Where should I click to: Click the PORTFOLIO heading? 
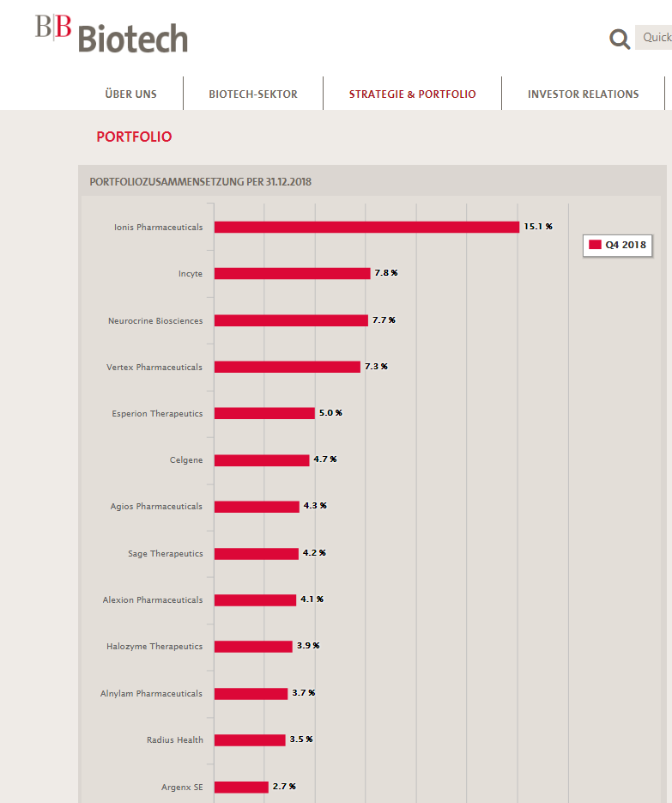(134, 137)
